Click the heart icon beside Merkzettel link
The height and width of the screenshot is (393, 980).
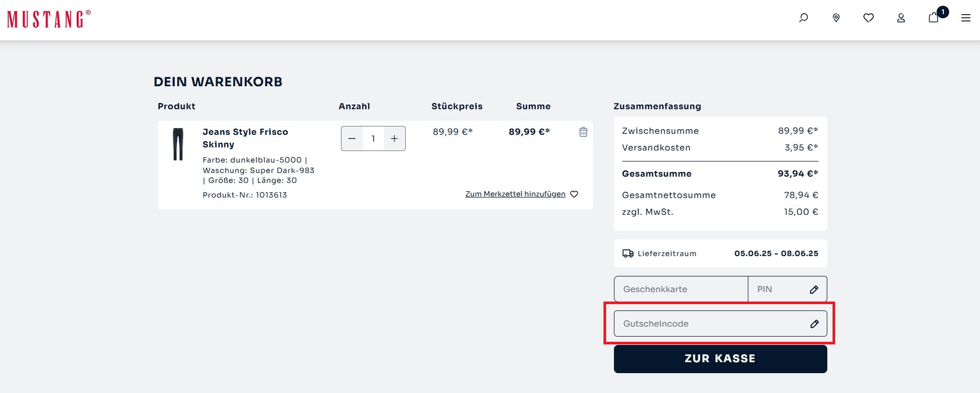coord(574,194)
